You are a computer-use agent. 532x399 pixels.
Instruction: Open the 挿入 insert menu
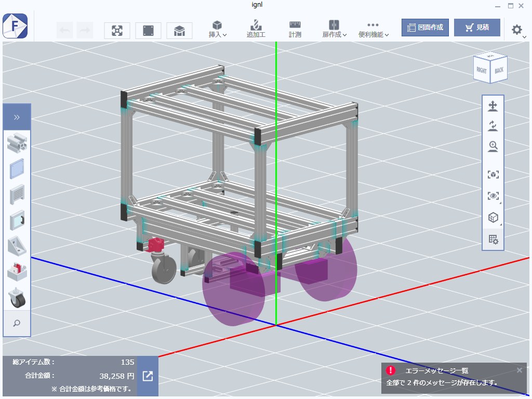pos(218,29)
